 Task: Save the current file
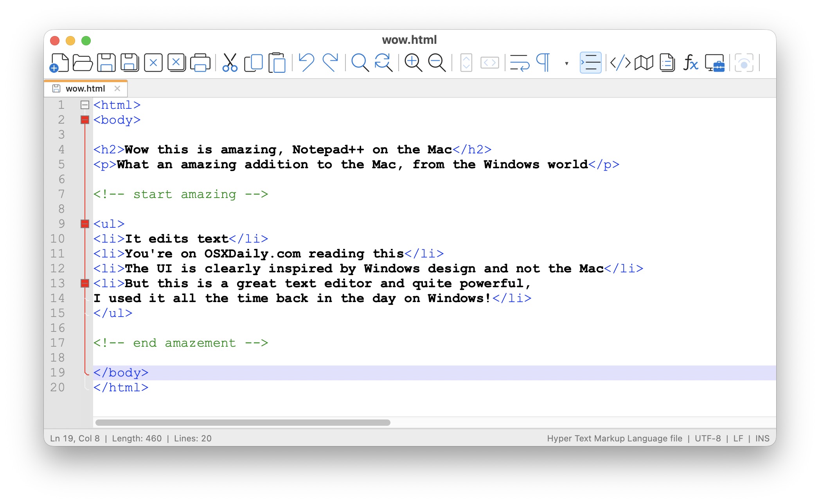[x=106, y=63]
